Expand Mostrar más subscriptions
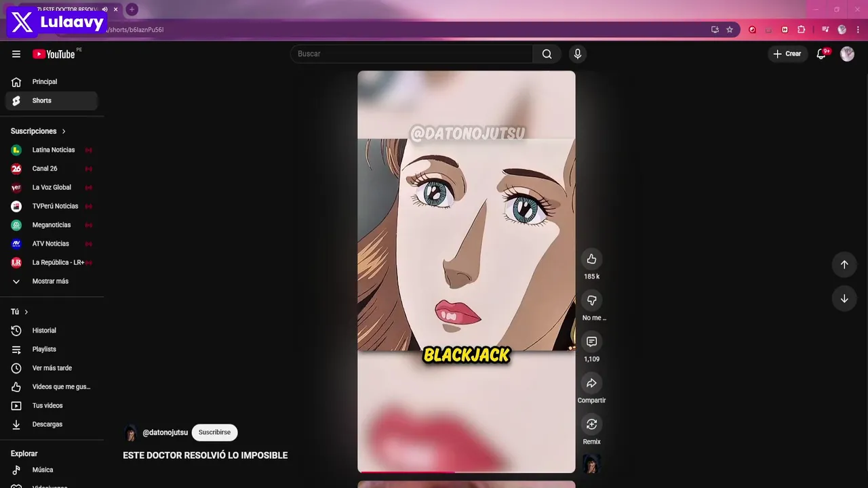The width and height of the screenshot is (868, 488). [52, 281]
